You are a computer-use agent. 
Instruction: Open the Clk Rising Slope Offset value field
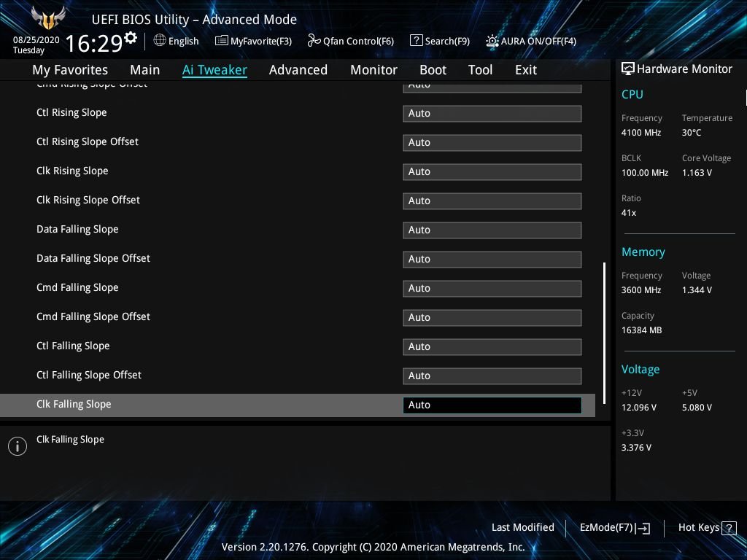(x=492, y=201)
